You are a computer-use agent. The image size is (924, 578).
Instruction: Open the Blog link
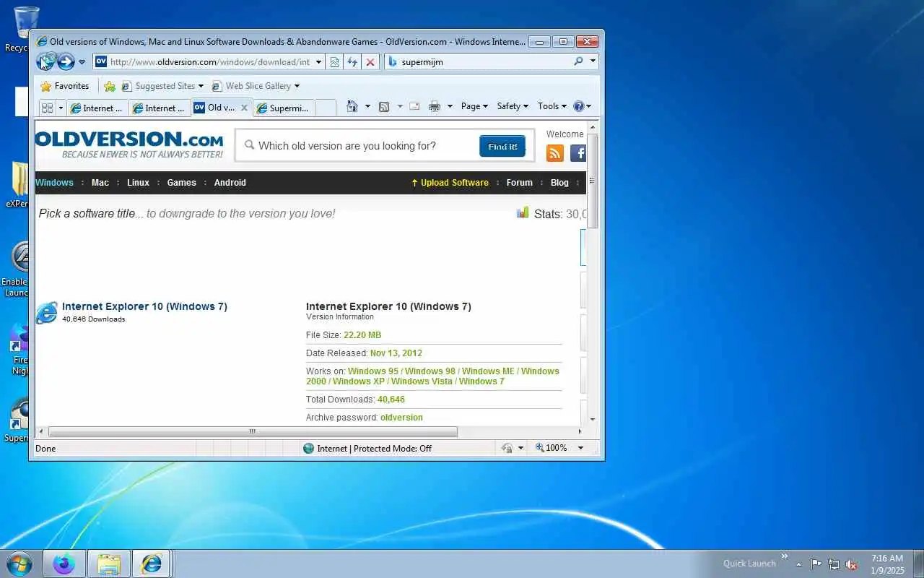point(560,183)
